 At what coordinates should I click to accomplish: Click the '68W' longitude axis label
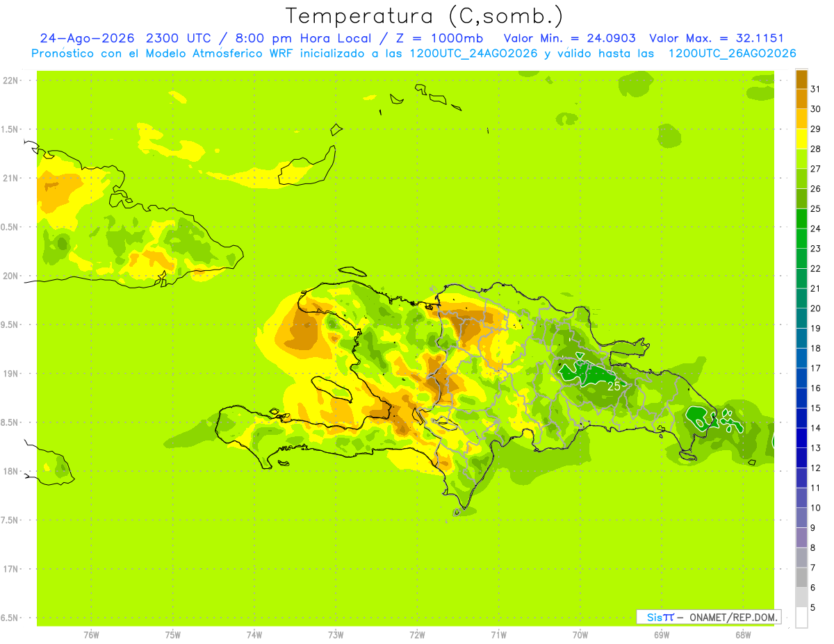click(743, 634)
